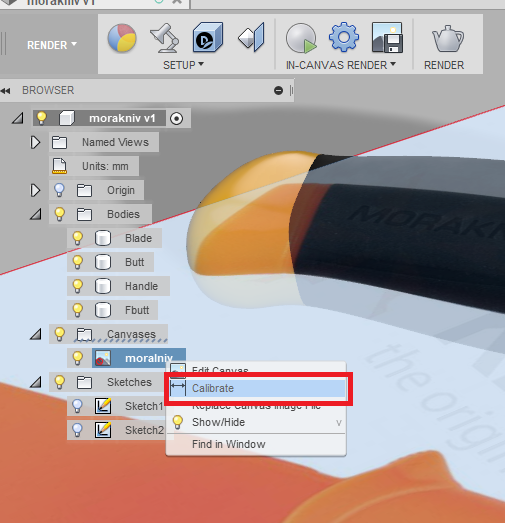Choose Calibrate from context menu

256,388
